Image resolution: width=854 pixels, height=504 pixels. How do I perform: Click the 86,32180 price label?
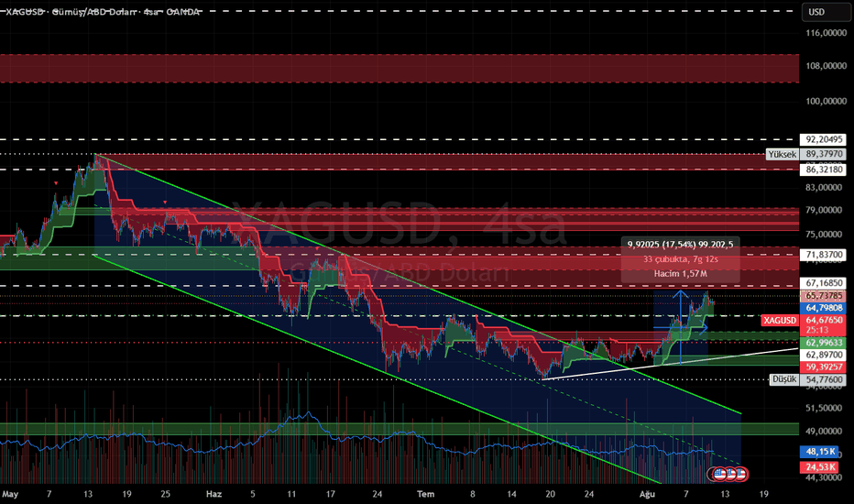coord(825,170)
